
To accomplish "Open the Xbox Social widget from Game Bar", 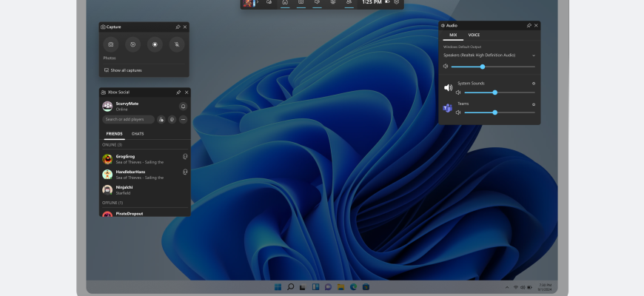I will click(x=349, y=2).
